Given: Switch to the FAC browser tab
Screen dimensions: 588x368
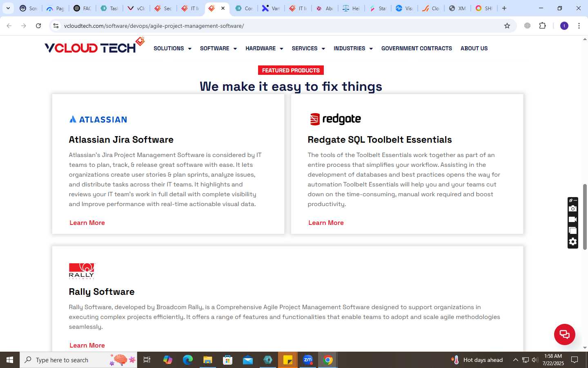Looking at the screenshot, I should tap(82, 8).
